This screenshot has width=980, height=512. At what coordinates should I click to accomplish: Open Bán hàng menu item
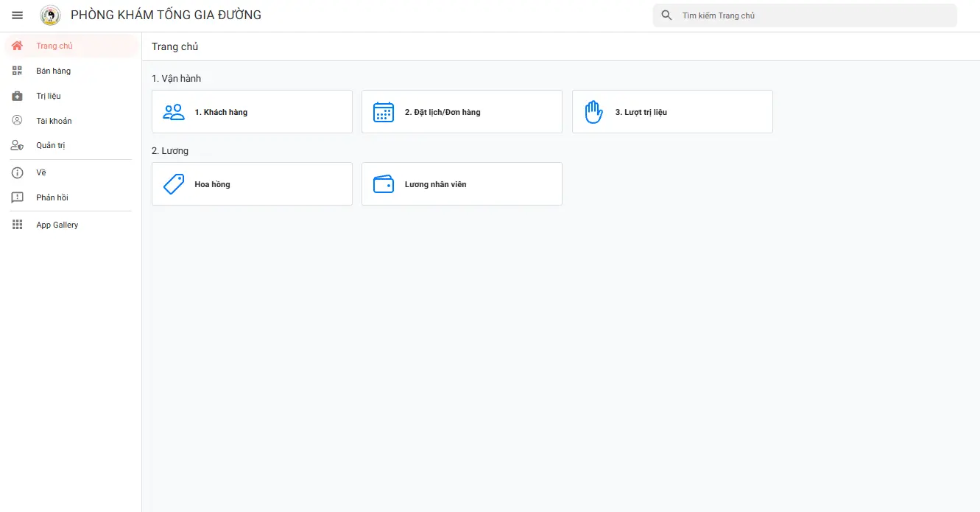[x=71, y=71]
